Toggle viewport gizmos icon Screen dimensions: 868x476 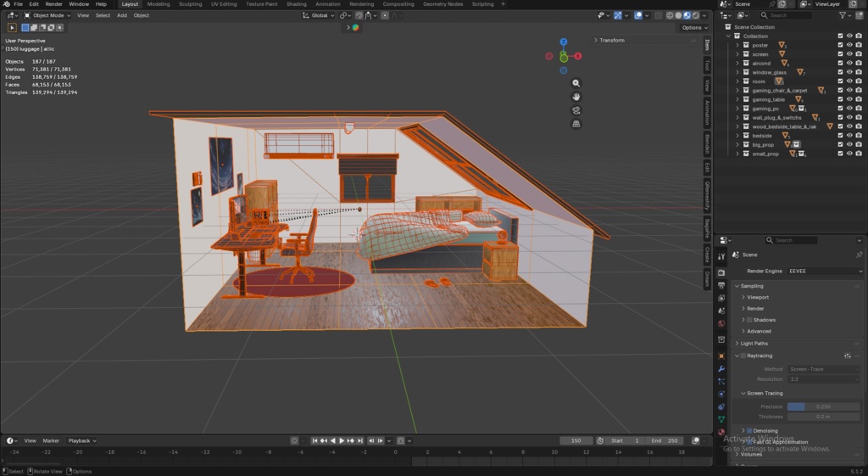[x=618, y=15]
